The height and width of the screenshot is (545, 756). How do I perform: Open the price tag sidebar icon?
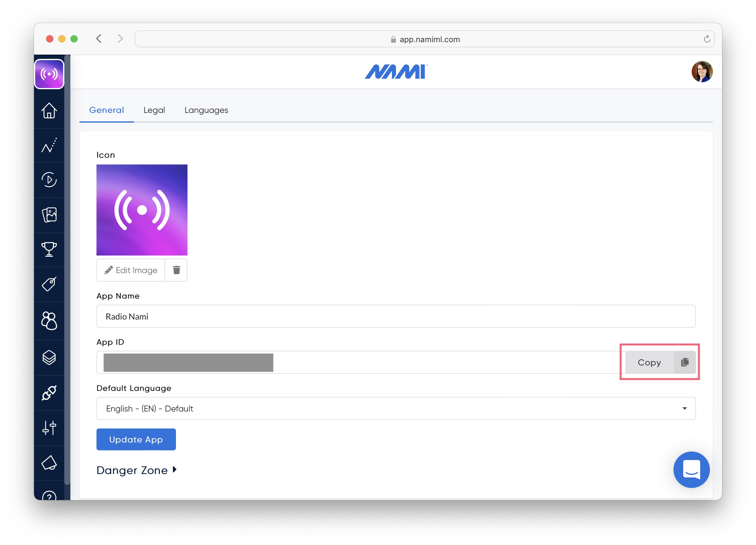tap(49, 284)
